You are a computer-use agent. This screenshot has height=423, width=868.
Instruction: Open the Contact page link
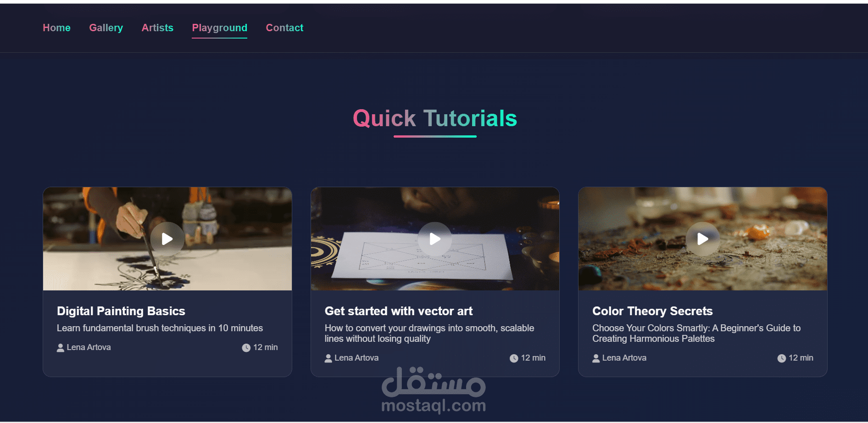point(284,28)
